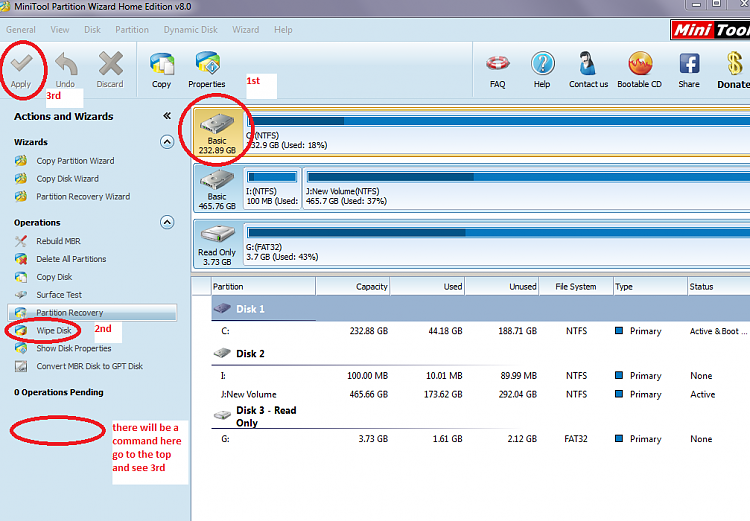Image resolution: width=750 pixels, height=521 pixels.
Task: Click Convert MBR Disk to GPT Disk
Action: (89, 366)
